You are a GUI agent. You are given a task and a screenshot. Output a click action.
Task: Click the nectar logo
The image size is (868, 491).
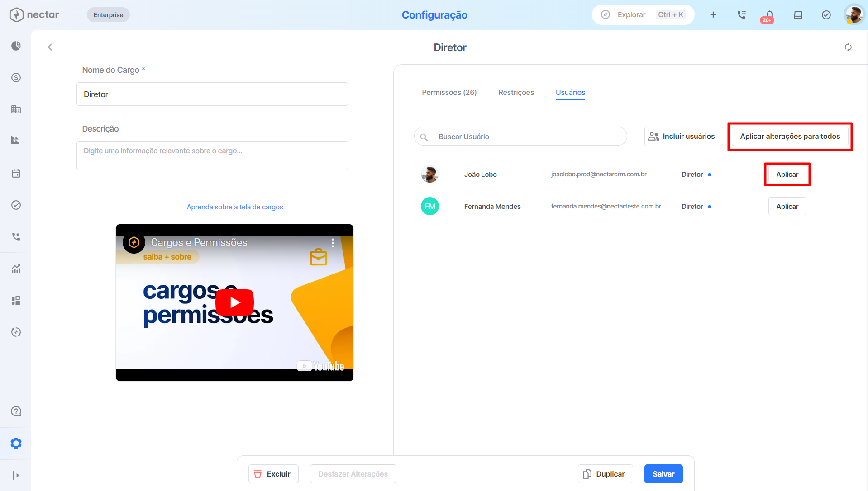click(x=34, y=14)
